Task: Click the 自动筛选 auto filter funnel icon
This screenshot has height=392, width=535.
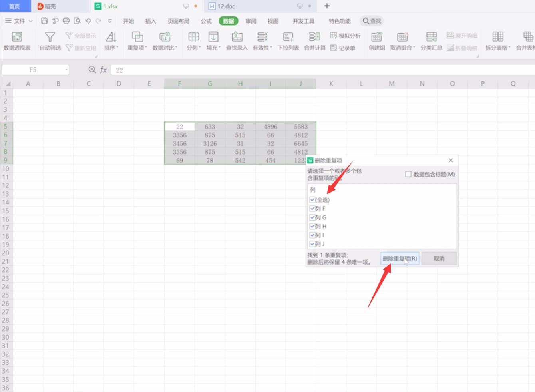Action: 50,37
